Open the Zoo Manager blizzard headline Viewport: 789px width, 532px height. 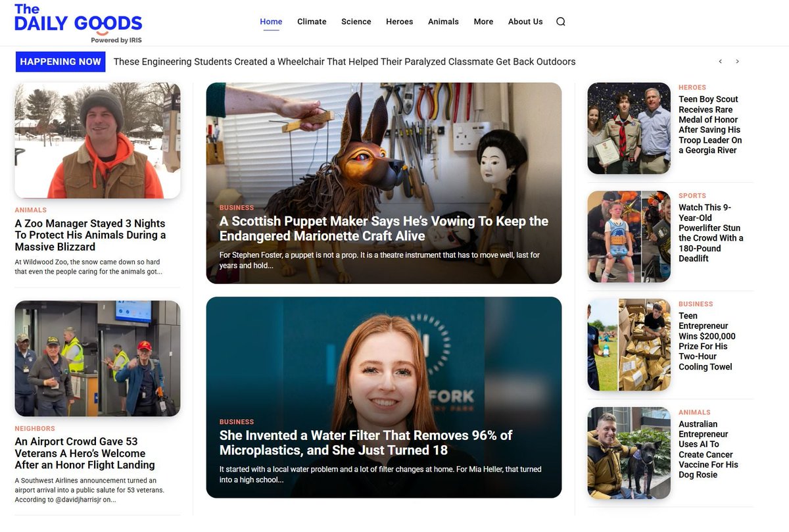click(x=90, y=235)
